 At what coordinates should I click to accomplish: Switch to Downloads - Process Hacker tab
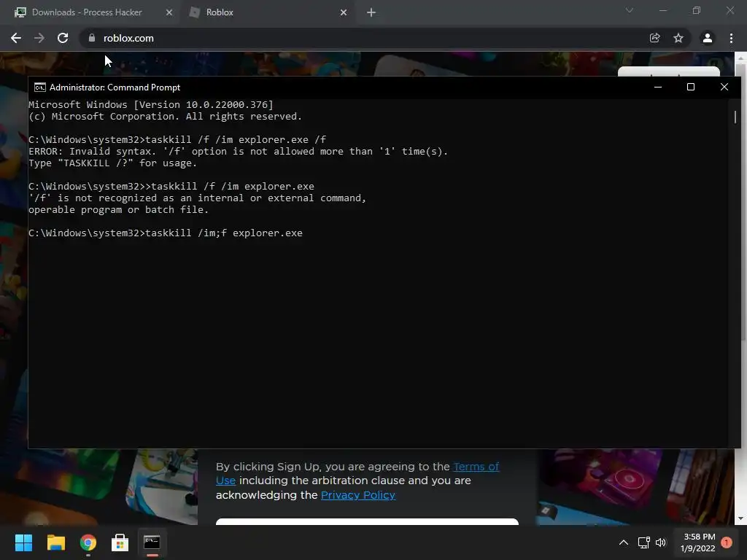[x=88, y=12]
